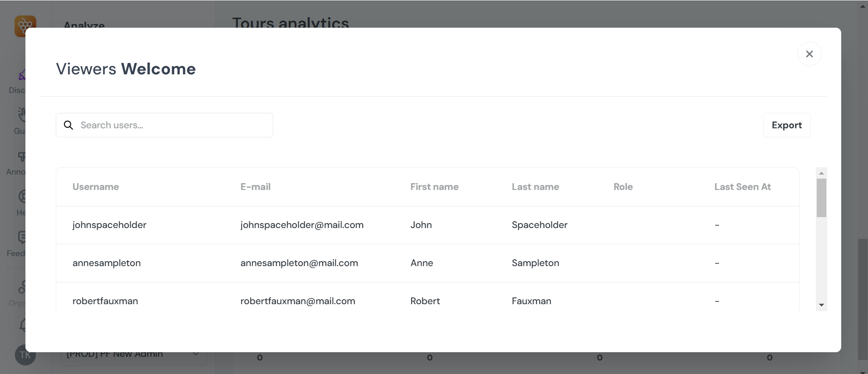
Task: Expand the PF New Admin dropdown chevron
Action: pyautogui.click(x=196, y=354)
